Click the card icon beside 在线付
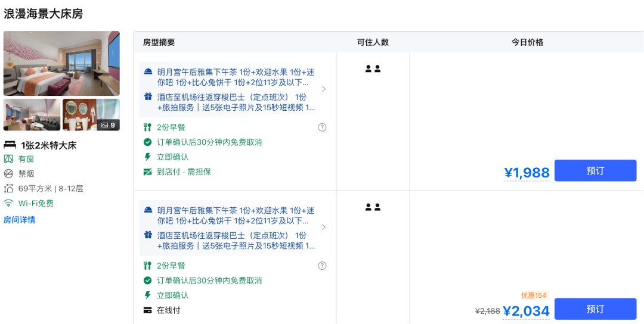 [x=148, y=310]
